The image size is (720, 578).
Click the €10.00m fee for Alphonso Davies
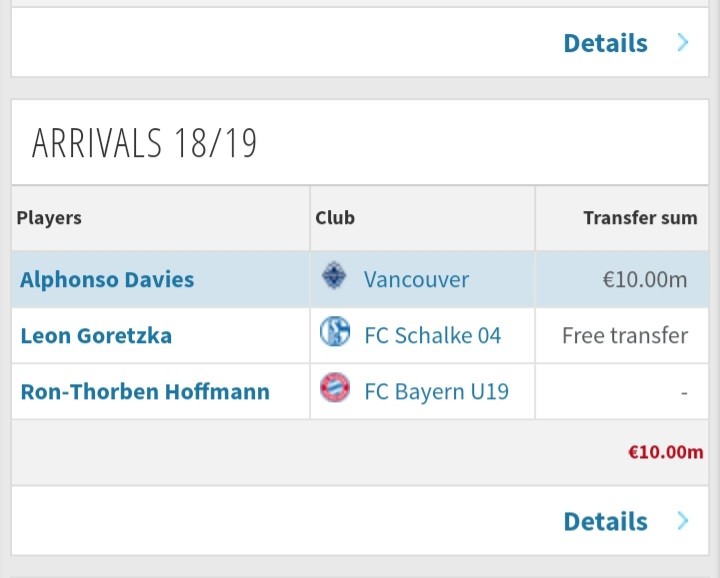[644, 279]
